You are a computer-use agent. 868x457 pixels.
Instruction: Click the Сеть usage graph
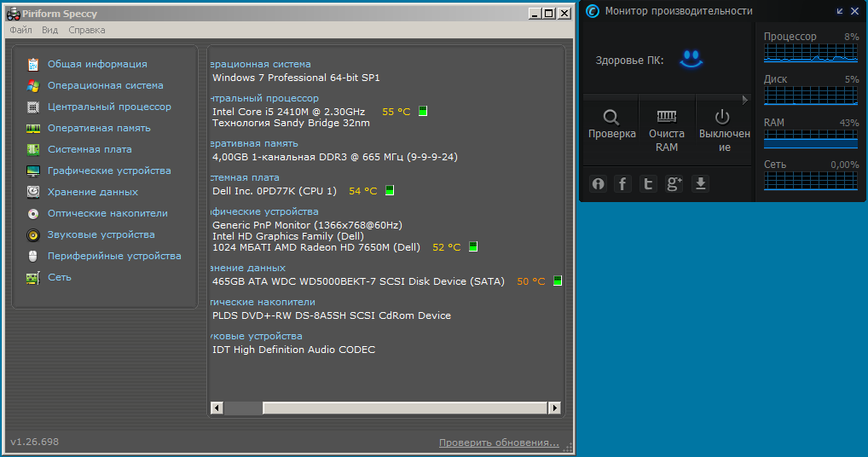[x=811, y=181]
